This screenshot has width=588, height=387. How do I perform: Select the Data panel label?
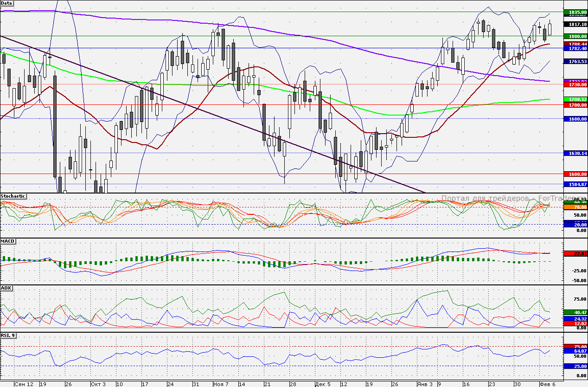(x=7, y=3)
